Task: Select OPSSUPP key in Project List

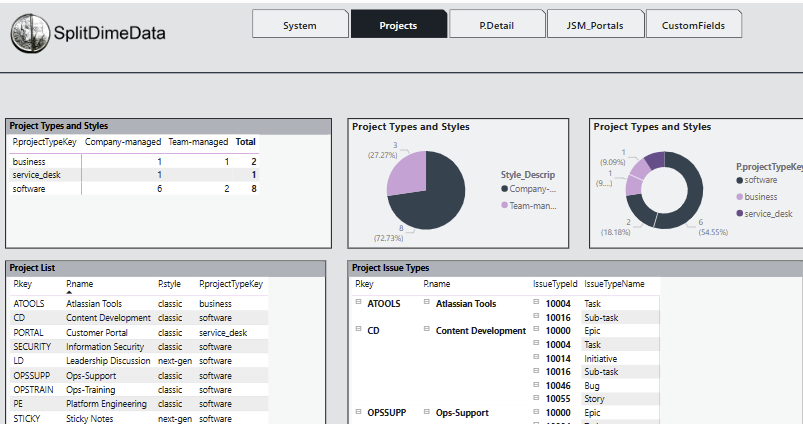Action: click(x=32, y=376)
